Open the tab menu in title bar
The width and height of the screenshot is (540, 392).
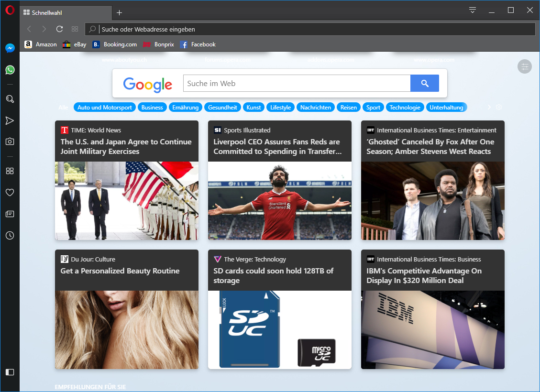pyautogui.click(x=473, y=10)
